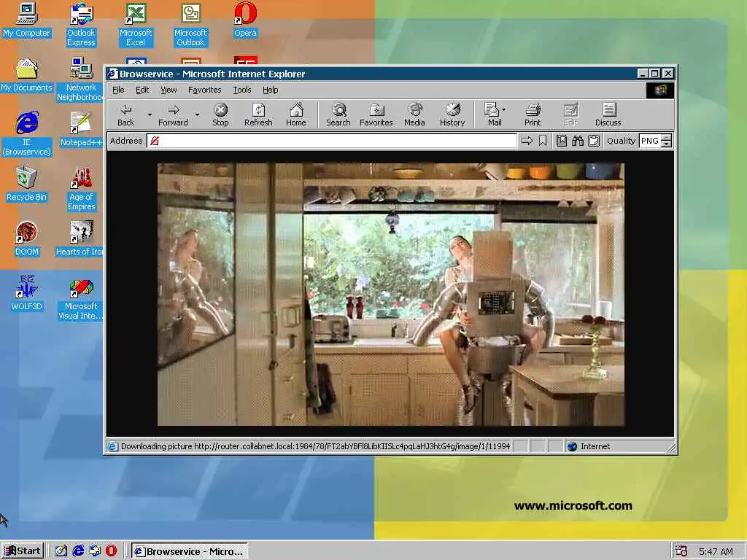The image size is (747, 560).
Task: Select the WOLF3D desktop shortcut
Action: tap(27, 293)
